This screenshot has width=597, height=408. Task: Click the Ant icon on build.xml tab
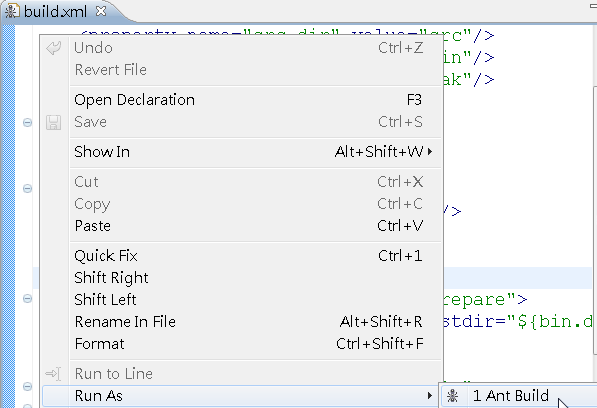11,11
